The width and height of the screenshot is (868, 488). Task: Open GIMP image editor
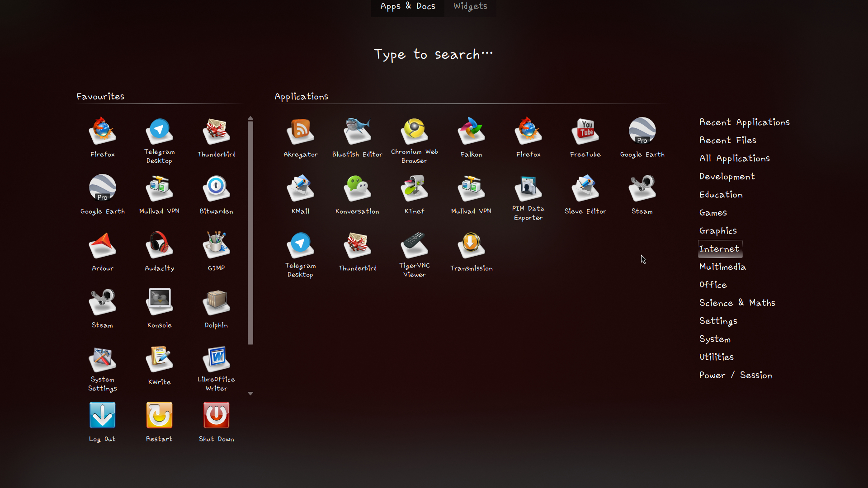pyautogui.click(x=217, y=252)
